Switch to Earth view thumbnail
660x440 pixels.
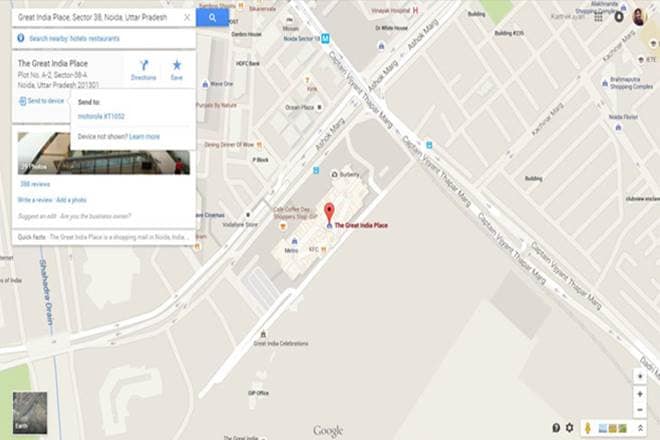coord(30,413)
